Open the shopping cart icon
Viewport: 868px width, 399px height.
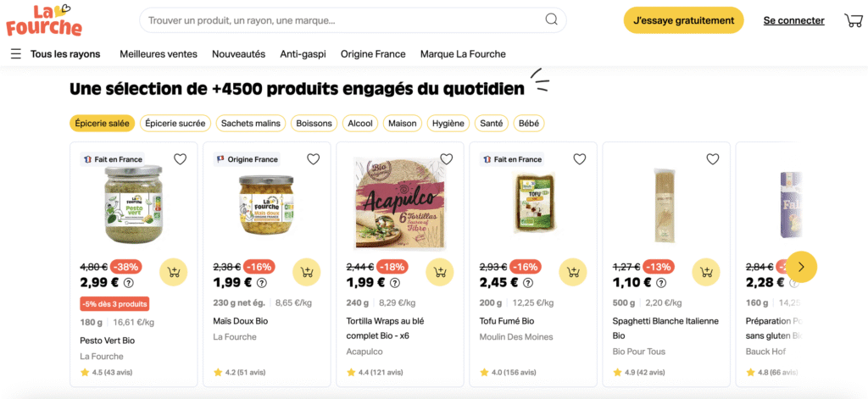coord(853,20)
